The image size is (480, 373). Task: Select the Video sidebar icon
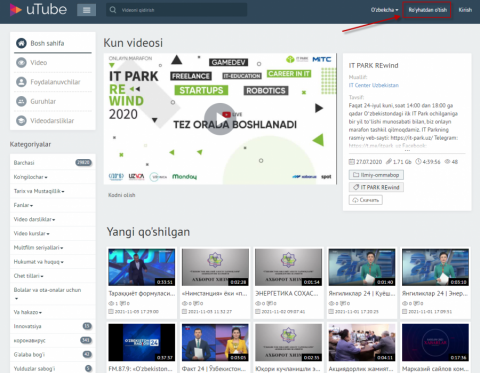[x=21, y=62]
